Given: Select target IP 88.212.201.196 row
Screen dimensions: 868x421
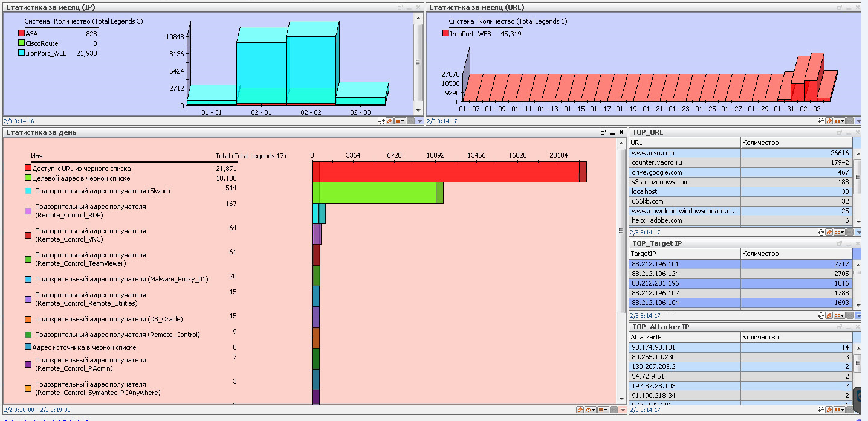Looking at the screenshot, I should [x=684, y=283].
